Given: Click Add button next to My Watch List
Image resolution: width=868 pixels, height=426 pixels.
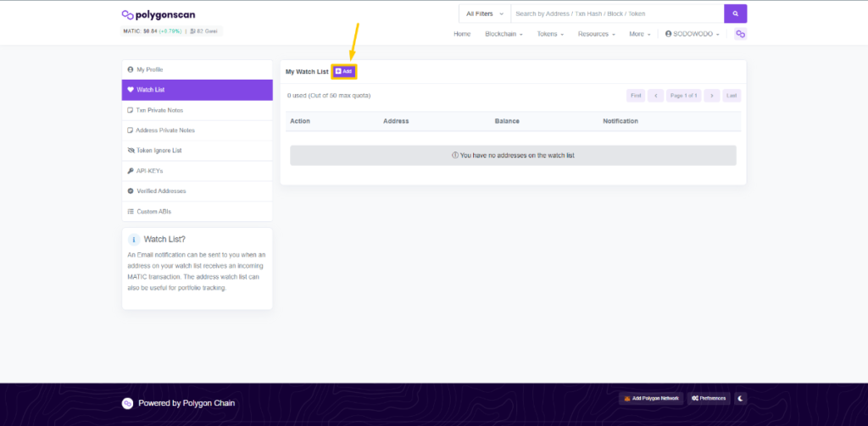Looking at the screenshot, I should pyautogui.click(x=344, y=71).
